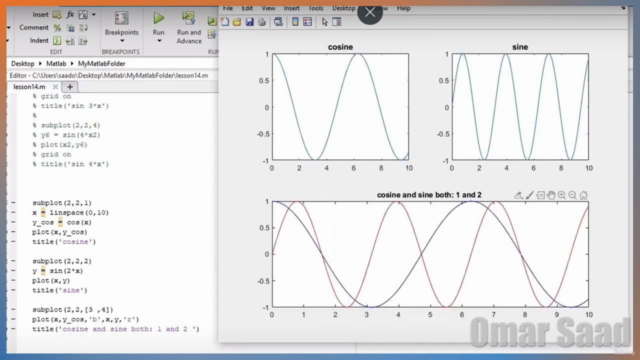Enable the data tips icon above bottom plot
Screen dimensions: 640x360
coord(540,195)
